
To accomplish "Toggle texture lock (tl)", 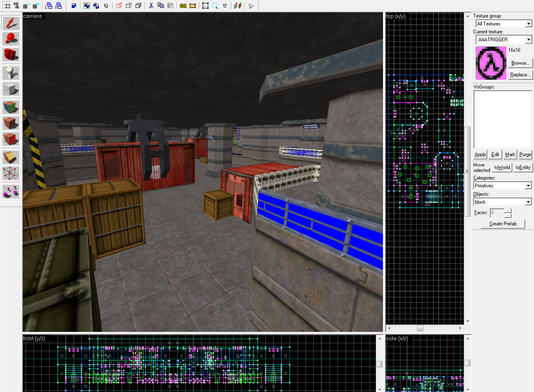I will 225,6.
